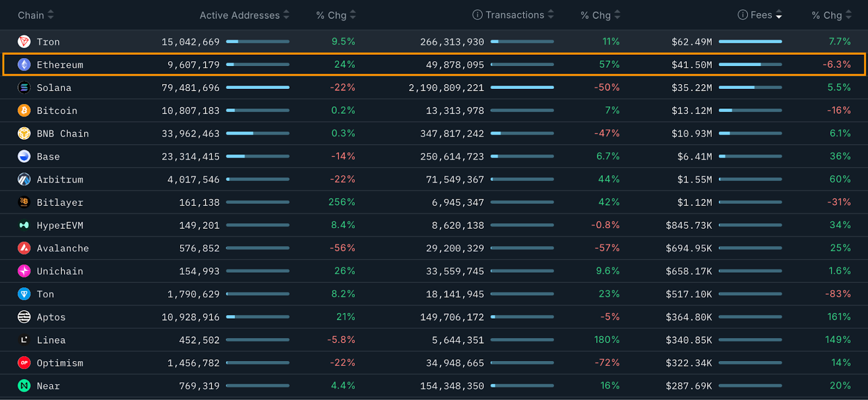Screen dimensions: 868x400
Task: Sort by Active Addresses column arrows
Action: (x=286, y=15)
